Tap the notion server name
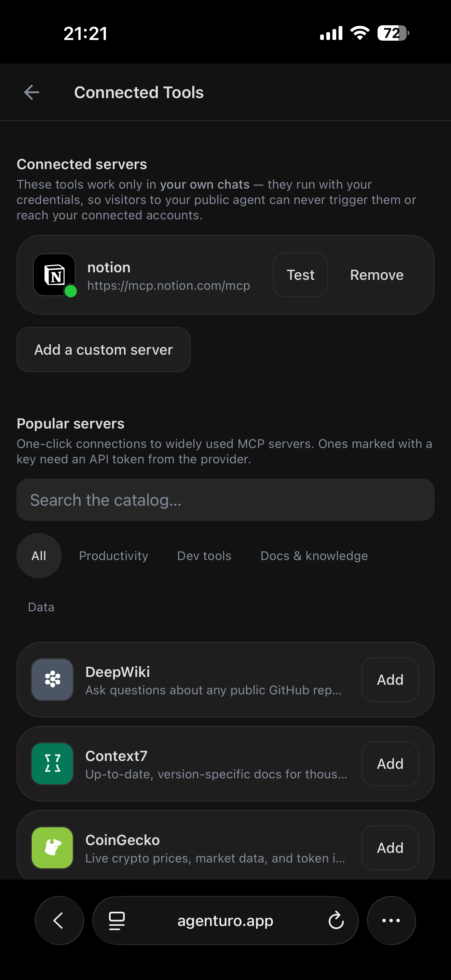451x980 pixels. pos(109,268)
